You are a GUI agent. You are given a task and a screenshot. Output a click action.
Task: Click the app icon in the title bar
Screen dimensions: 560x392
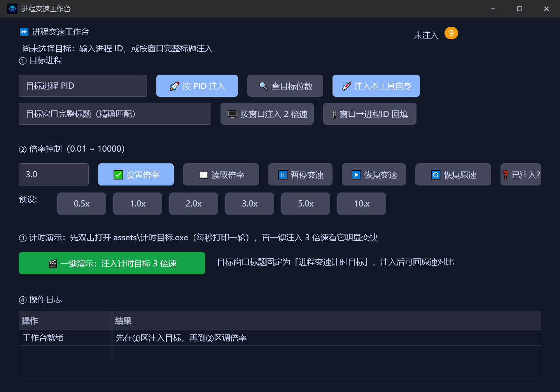coord(12,9)
